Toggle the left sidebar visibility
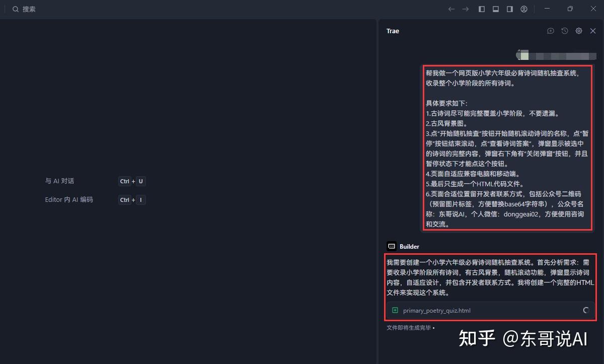This screenshot has width=604, height=364. [482, 9]
